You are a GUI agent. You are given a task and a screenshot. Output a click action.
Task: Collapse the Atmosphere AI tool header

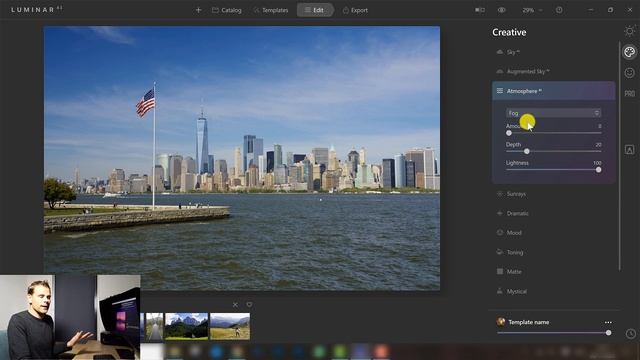[x=553, y=91]
